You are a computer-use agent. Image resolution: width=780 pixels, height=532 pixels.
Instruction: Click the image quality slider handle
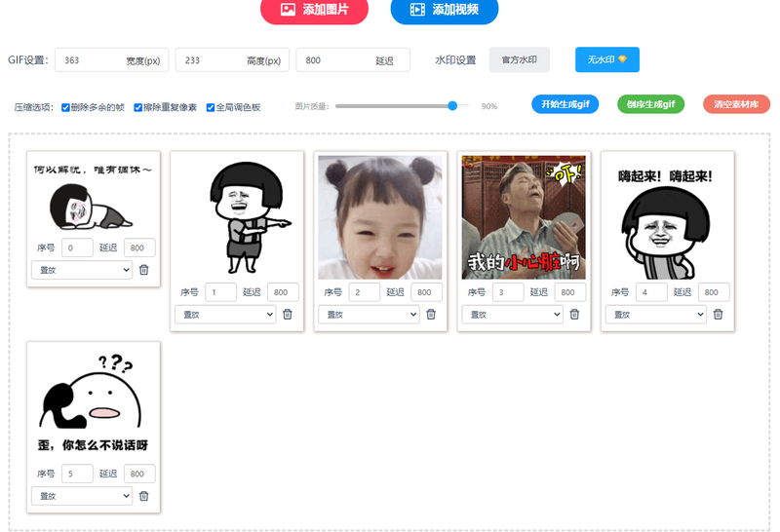point(452,106)
